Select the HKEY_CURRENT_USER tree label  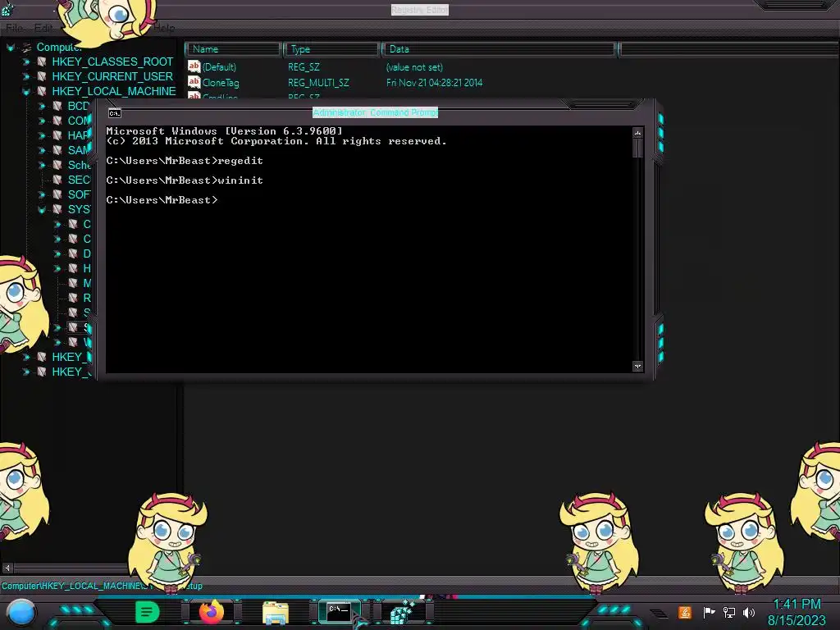[112, 76]
